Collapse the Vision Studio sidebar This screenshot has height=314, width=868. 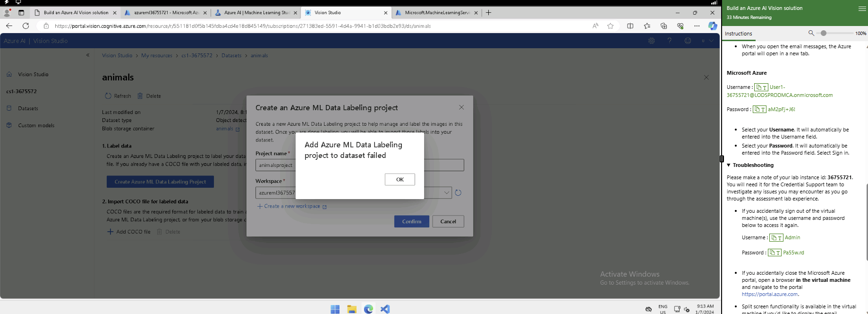pyautogui.click(x=88, y=55)
